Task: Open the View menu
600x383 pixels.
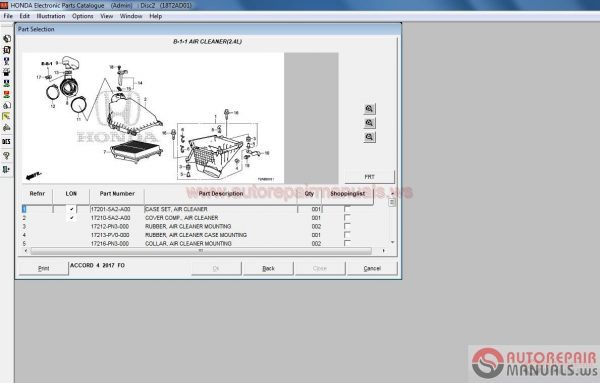Action: coord(107,16)
